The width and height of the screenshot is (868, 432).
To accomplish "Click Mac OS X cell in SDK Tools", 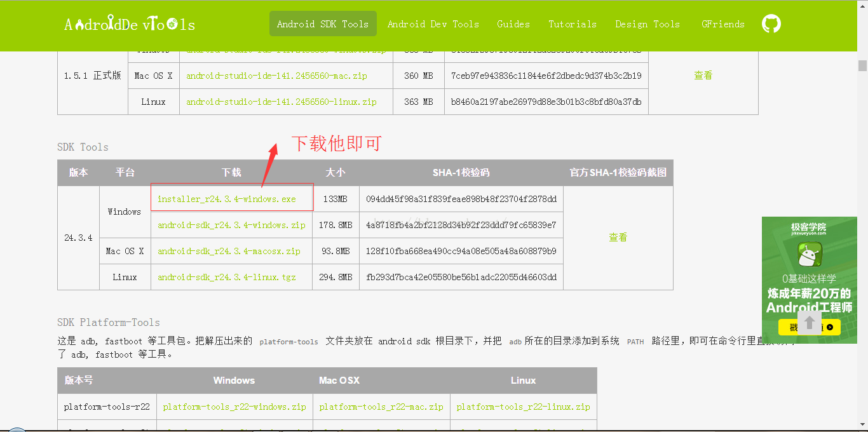I will coord(125,251).
